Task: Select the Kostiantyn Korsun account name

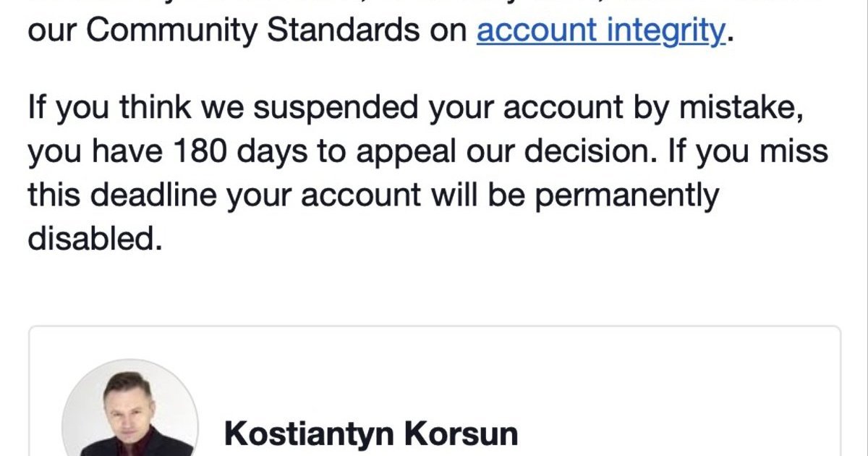Action: point(370,434)
